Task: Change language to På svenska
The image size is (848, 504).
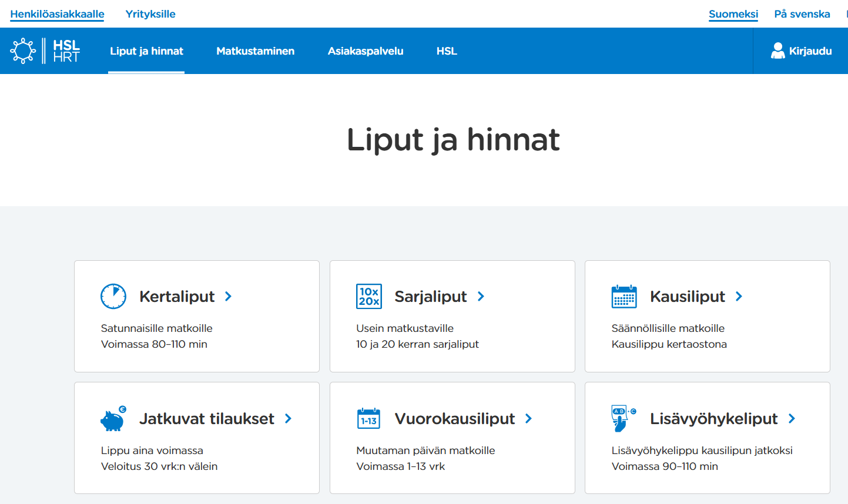Action: pyautogui.click(x=802, y=14)
